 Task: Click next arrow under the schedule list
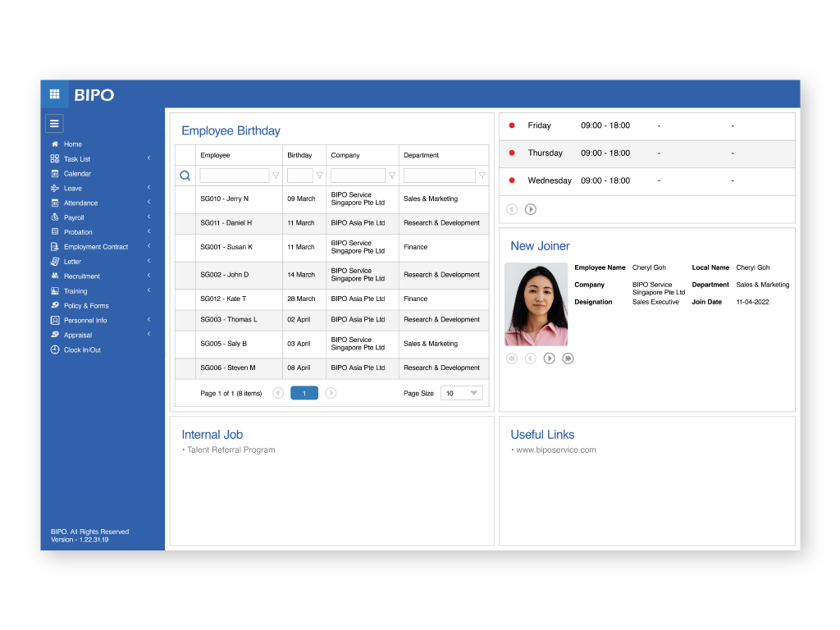(x=531, y=209)
